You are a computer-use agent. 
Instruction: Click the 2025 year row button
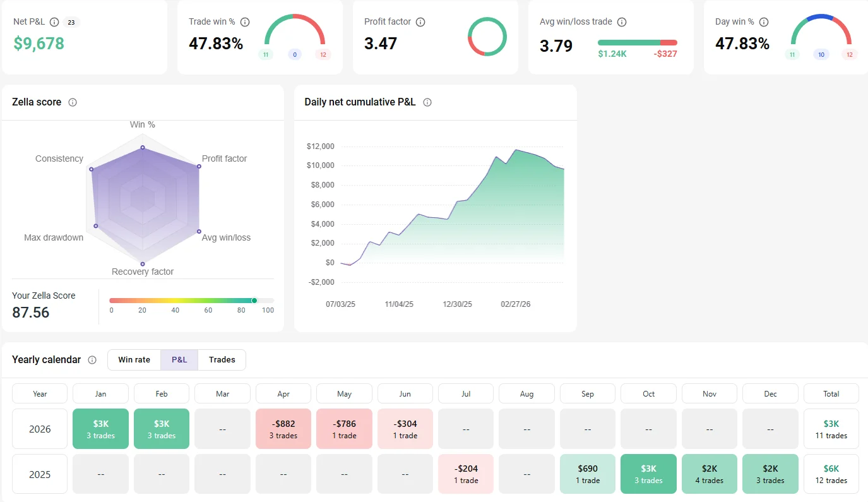[40, 474]
